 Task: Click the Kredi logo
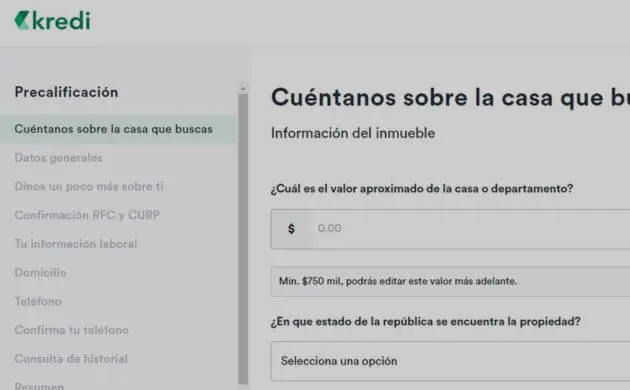pyautogui.click(x=52, y=20)
